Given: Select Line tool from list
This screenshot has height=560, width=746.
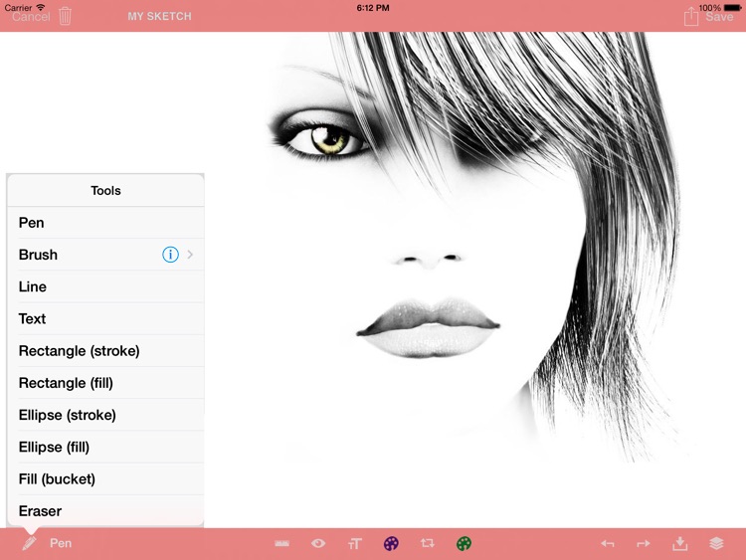Looking at the screenshot, I should [105, 286].
